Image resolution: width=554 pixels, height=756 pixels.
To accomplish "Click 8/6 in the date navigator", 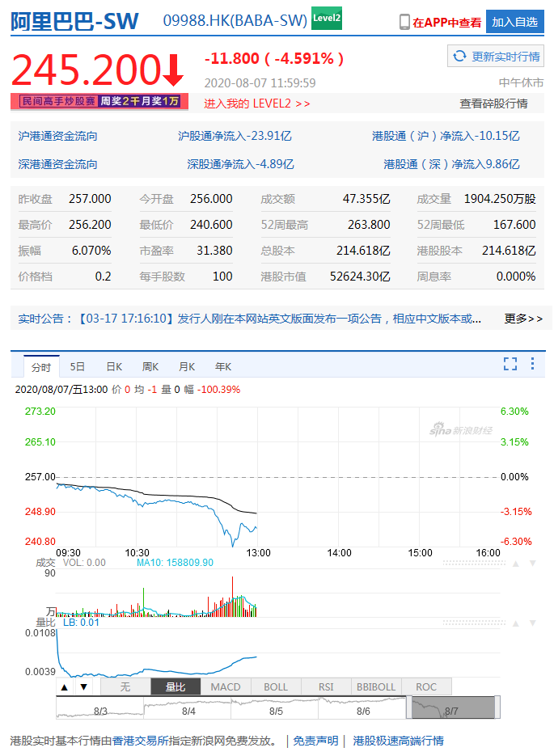I will [363, 712].
